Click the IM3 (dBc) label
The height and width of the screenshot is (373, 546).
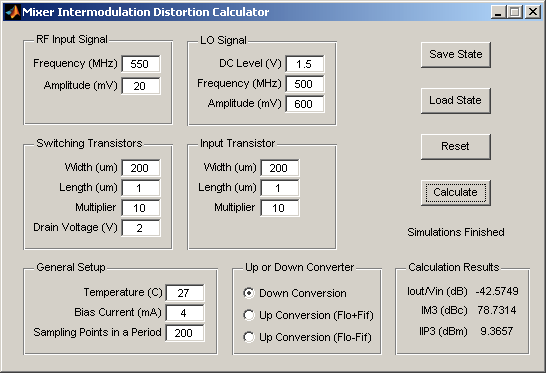pyautogui.click(x=444, y=310)
